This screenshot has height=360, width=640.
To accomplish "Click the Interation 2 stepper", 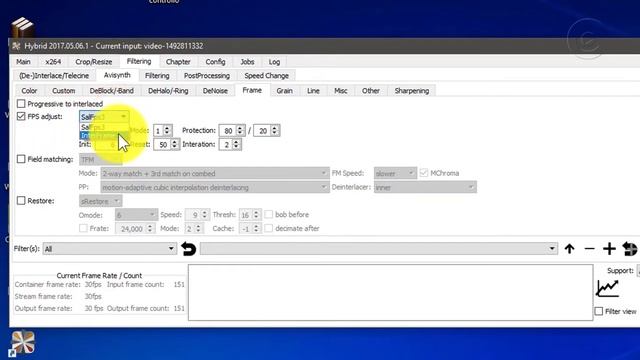I will [230, 144].
